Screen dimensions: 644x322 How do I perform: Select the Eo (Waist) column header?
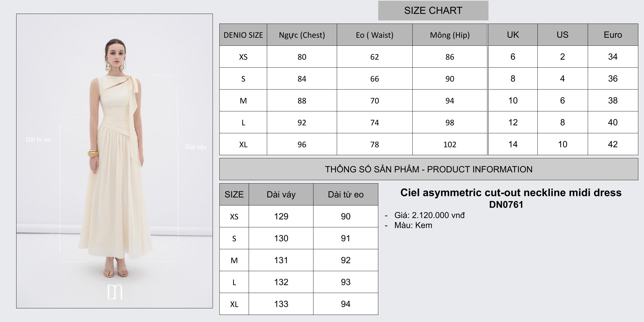click(x=375, y=35)
